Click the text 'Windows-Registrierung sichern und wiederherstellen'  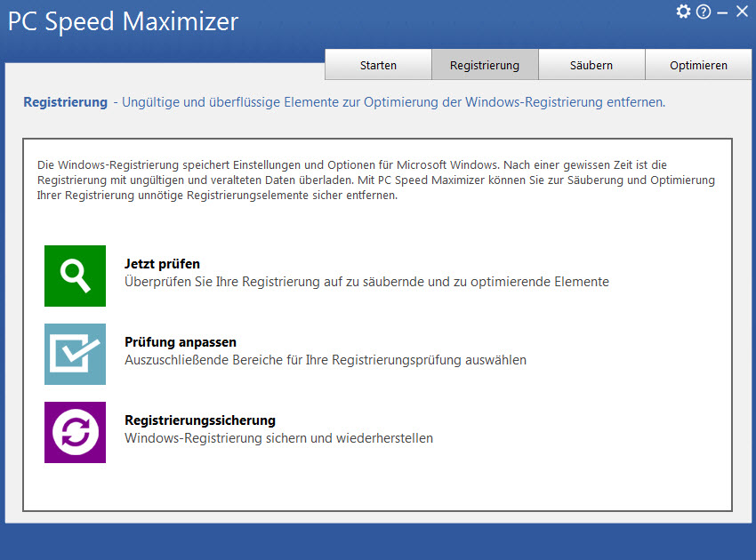coord(278,438)
